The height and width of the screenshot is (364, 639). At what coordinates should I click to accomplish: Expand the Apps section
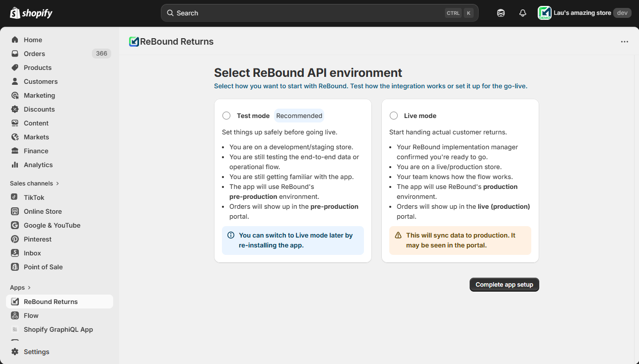pos(20,288)
